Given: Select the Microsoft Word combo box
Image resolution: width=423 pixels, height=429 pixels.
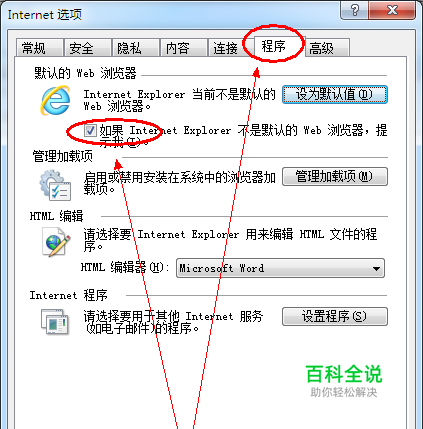Looking at the screenshot, I should pos(280,268).
